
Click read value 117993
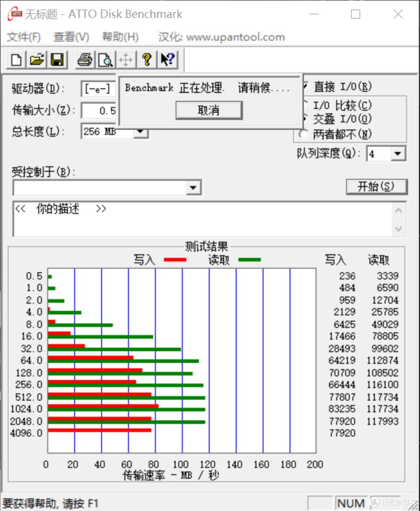pyautogui.click(x=382, y=421)
